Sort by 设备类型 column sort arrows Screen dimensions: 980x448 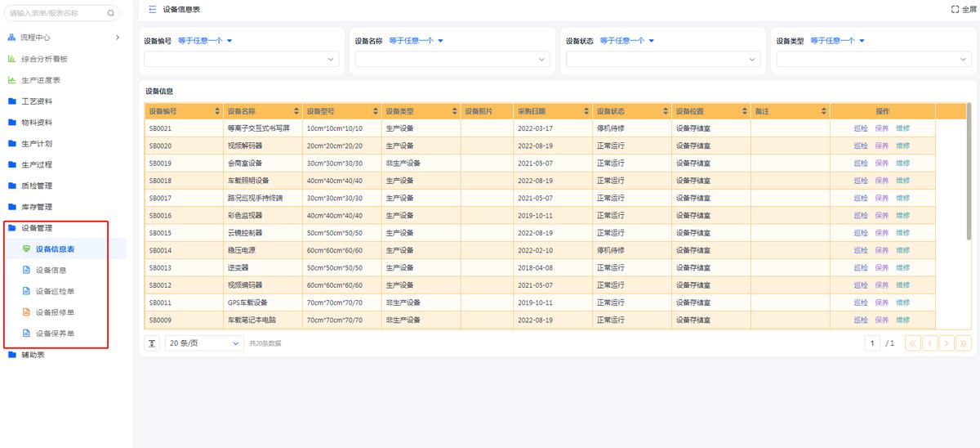pyautogui.click(x=455, y=111)
